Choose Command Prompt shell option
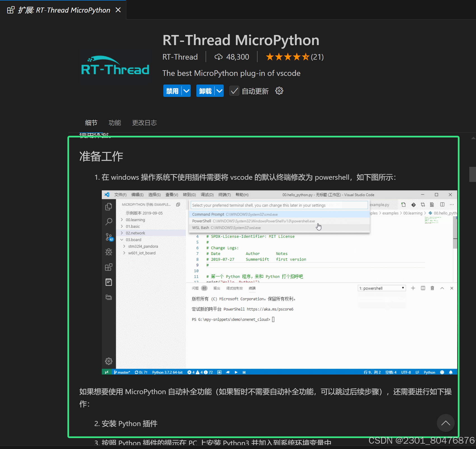The image size is (476, 449). [279, 214]
